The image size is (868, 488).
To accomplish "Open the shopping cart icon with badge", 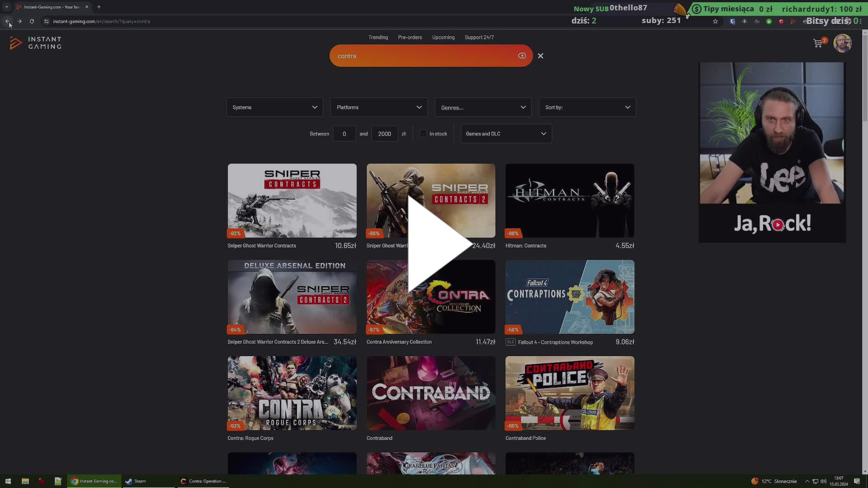I will (818, 43).
